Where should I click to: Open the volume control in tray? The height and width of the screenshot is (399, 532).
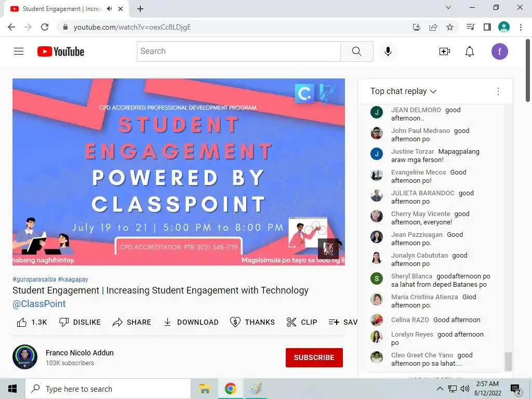point(465,389)
